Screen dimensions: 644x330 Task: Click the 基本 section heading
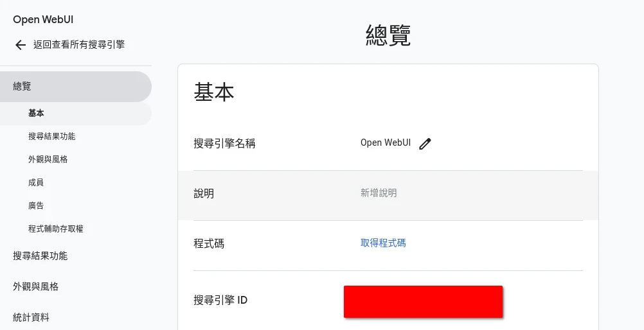click(214, 93)
